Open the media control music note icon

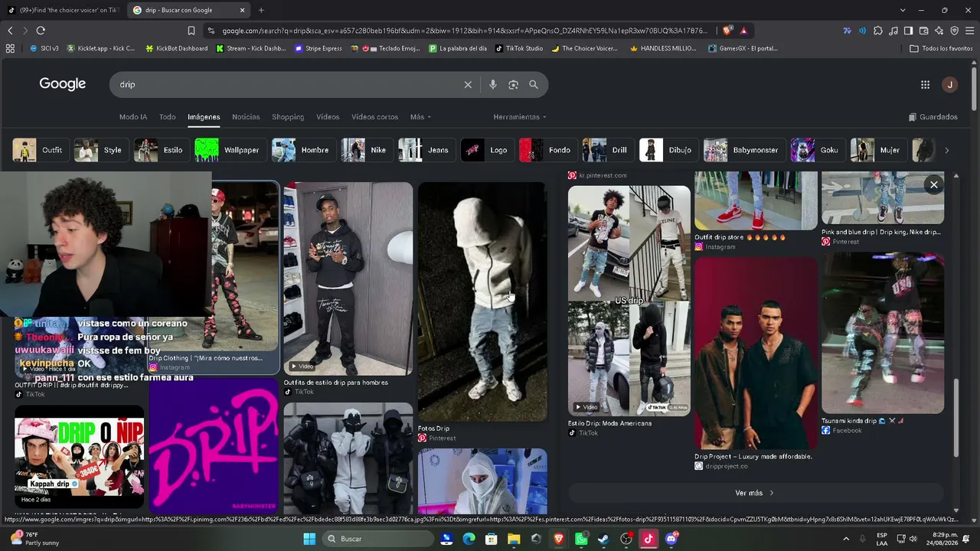[893, 31]
